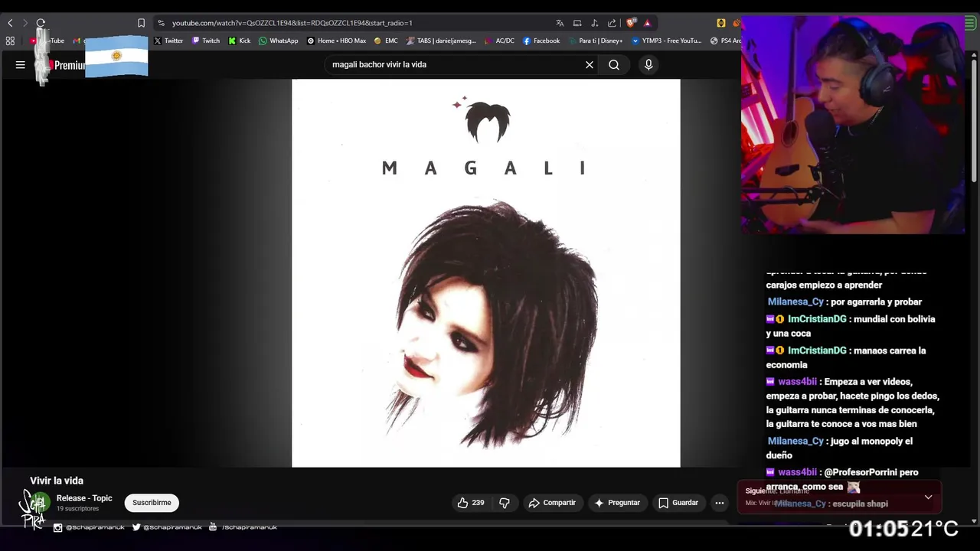The width and height of the screenshot is (980, 551).
Task: Click the Preguntar ask button
Action: tap(617, 503)
